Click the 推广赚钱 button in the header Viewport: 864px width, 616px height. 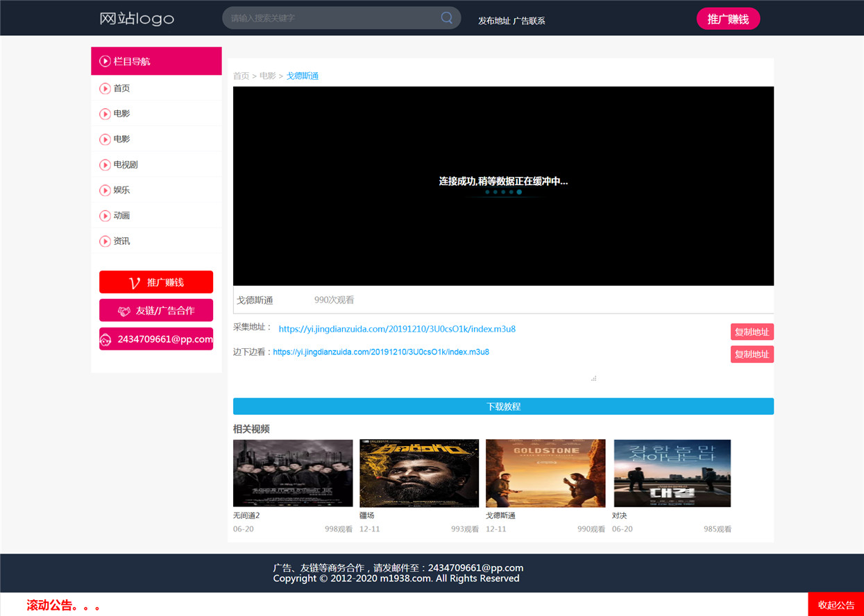point(728,19)
